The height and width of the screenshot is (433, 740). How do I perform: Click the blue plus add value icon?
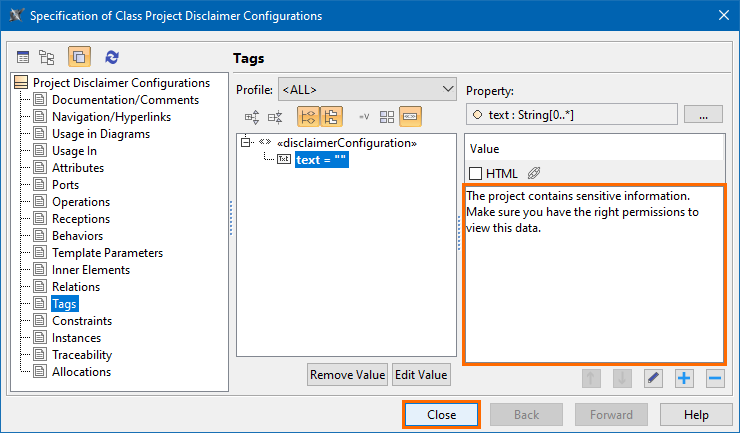[684, 378]
